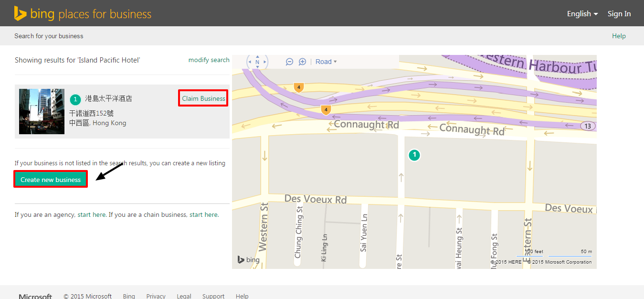Open the Support footer link
The image size is (644, 299).
(213, 296)
